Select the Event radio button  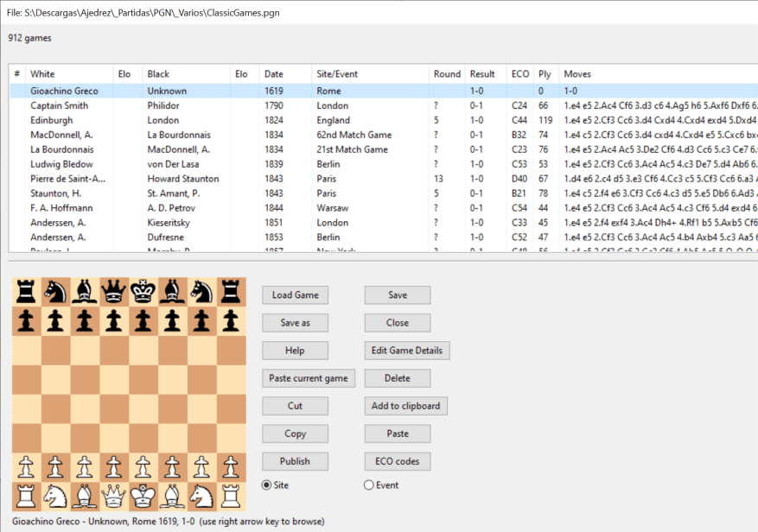tap(369, 485)
